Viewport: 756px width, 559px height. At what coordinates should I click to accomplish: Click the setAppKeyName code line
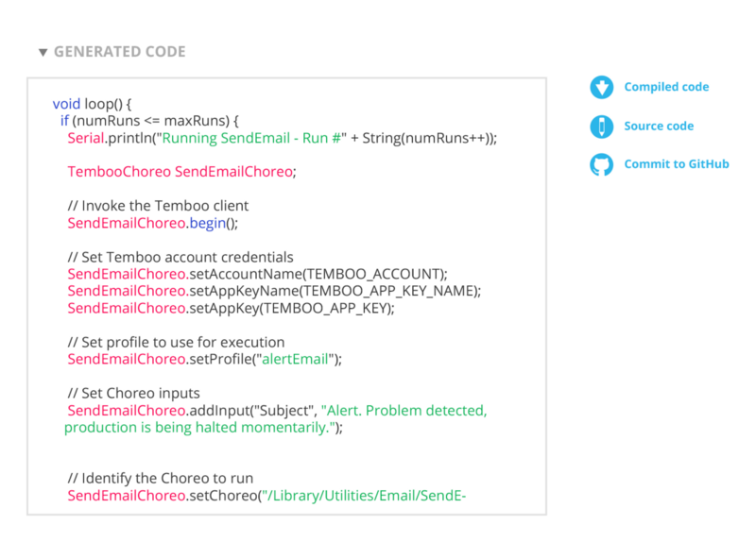tap(274, 291)
